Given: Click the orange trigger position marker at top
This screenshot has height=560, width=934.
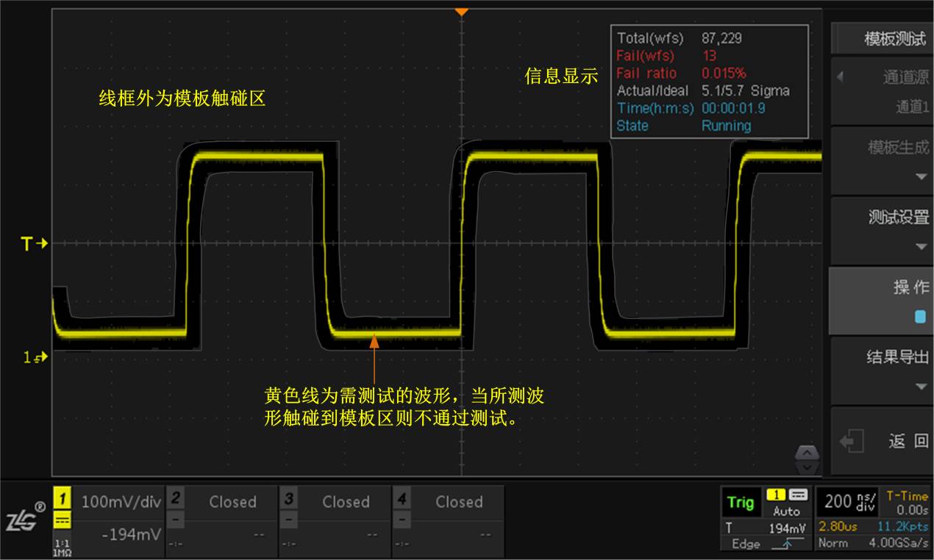Looking at the screenshot, I should pos(461,12).
